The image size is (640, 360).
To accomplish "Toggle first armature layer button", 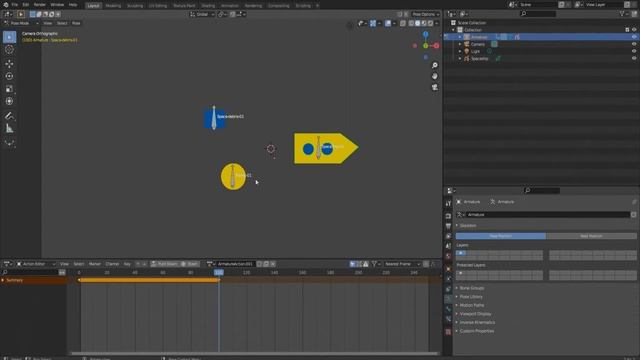I will [x=460, y=253].
